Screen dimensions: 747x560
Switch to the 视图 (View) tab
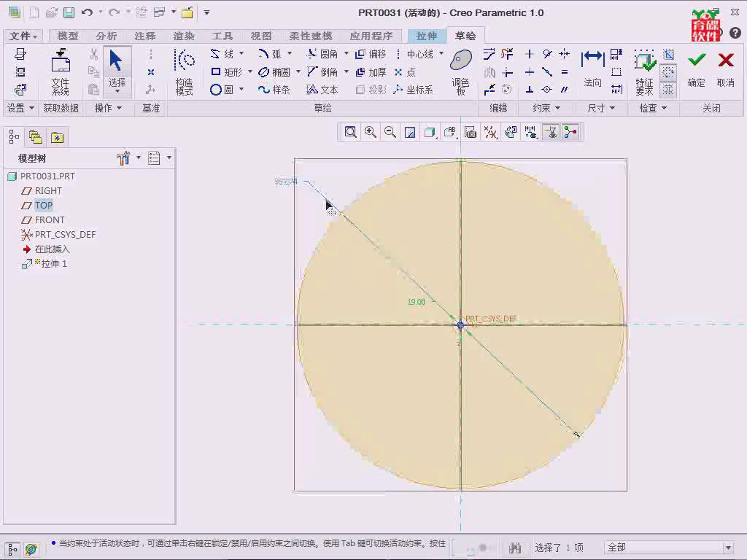point(261,36)
